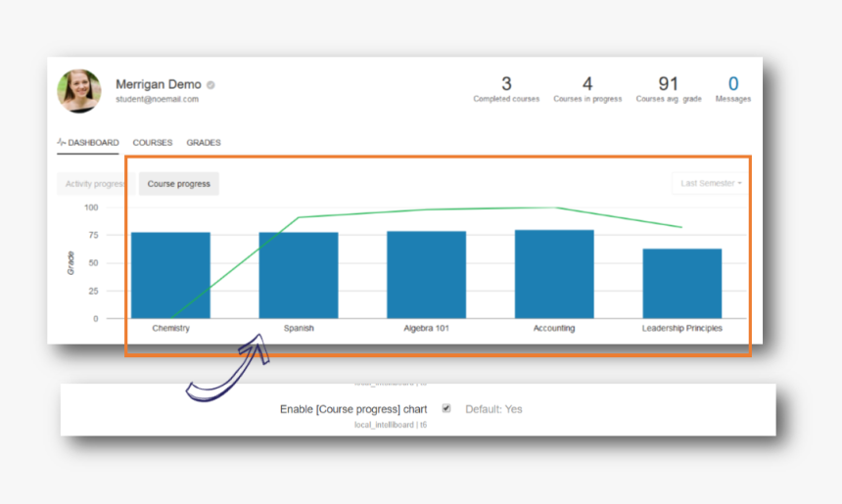Click the 91 Courses avg. grade stat
This screenshot has height=504, width=842.
click(669, 89)
